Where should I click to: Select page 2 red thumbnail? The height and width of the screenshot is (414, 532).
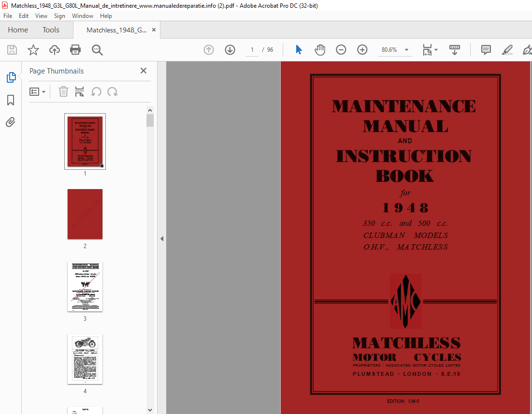pyautogui.click(x=85, y=214)
